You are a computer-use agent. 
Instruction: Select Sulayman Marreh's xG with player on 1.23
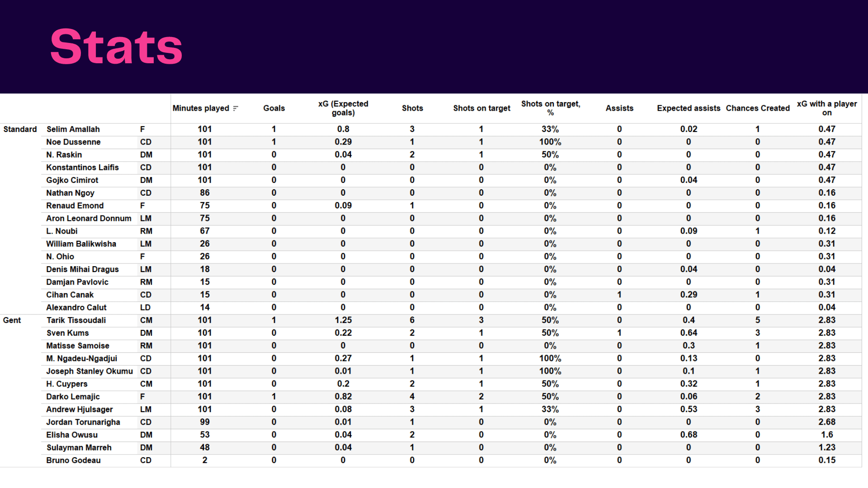(827, 447)
